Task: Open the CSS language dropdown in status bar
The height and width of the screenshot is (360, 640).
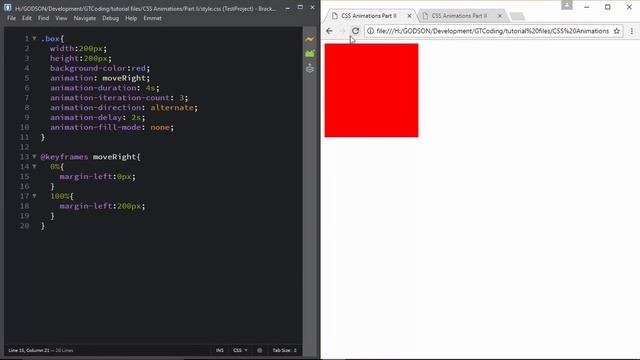Action: (x=240, y=350)
